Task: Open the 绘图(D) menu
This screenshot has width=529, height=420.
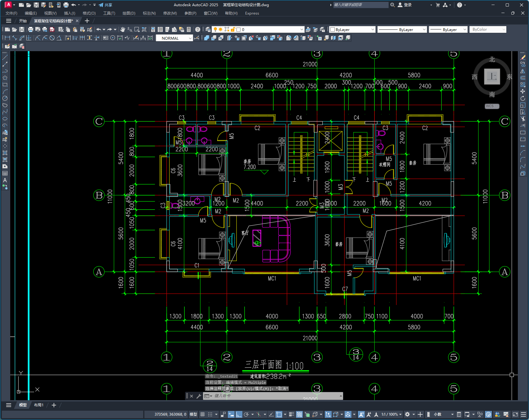Action: (x=129, y=13)
